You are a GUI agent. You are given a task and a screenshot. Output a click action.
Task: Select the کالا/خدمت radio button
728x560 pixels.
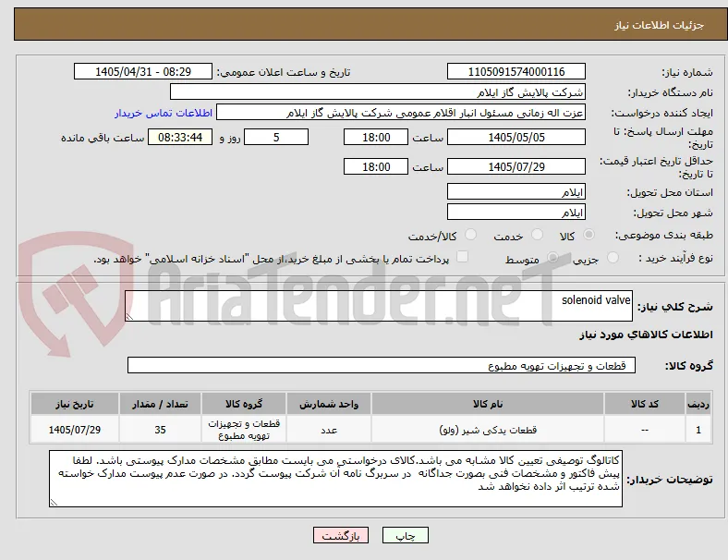pos(471,235)
